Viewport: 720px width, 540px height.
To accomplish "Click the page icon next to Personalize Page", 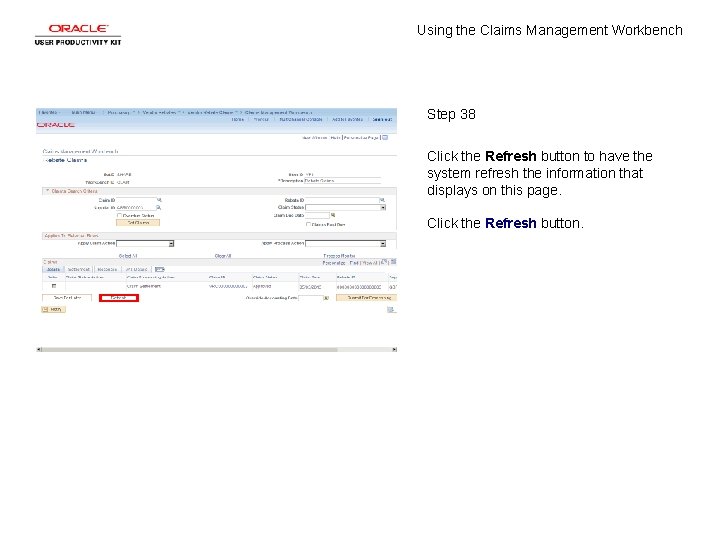I will point(385,137).
